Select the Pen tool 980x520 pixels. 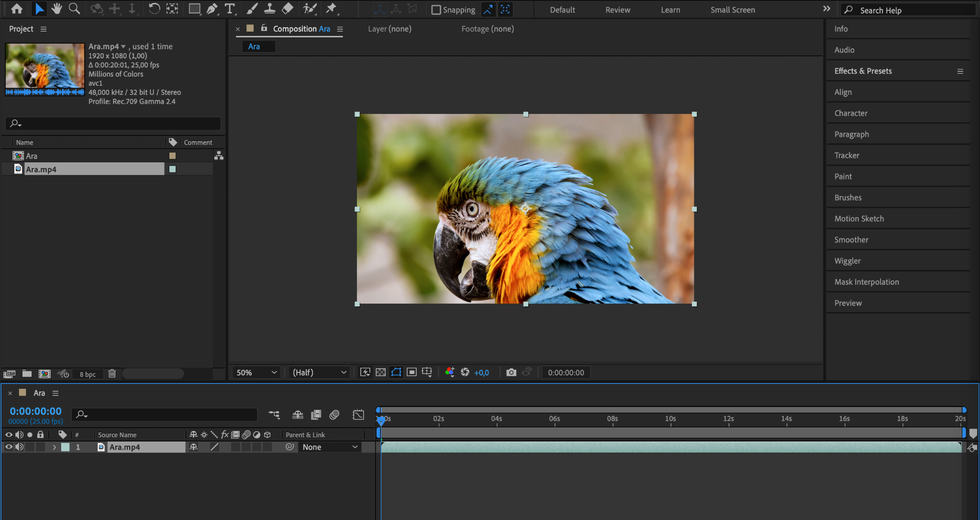click(x=212, y=9)
